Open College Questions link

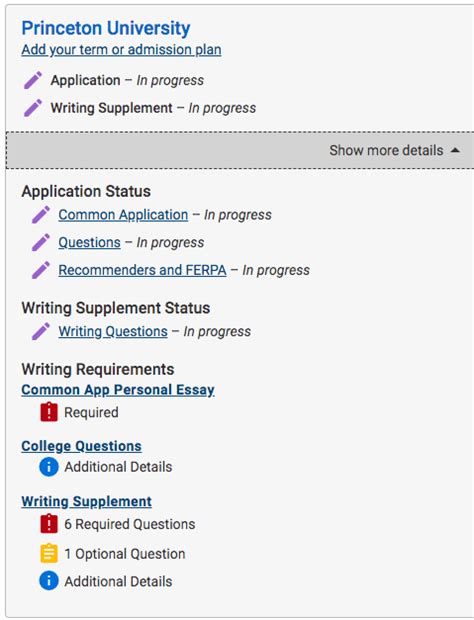(81, 446)
